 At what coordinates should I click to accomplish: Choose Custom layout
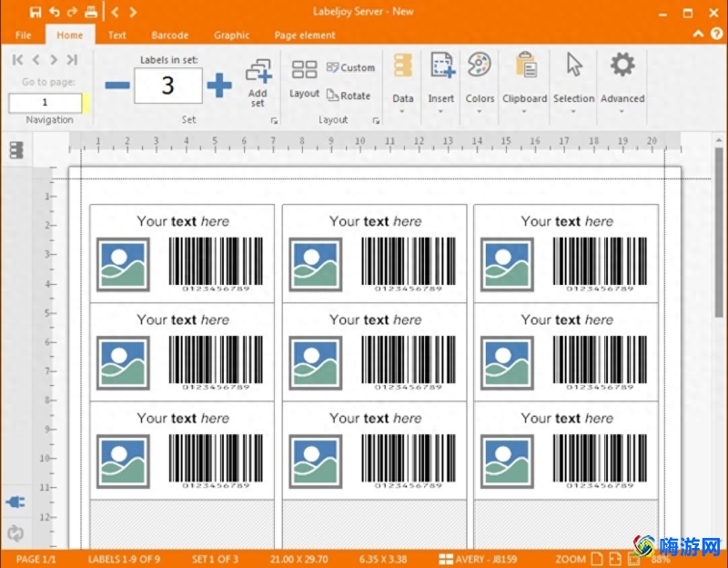[350, 67]
